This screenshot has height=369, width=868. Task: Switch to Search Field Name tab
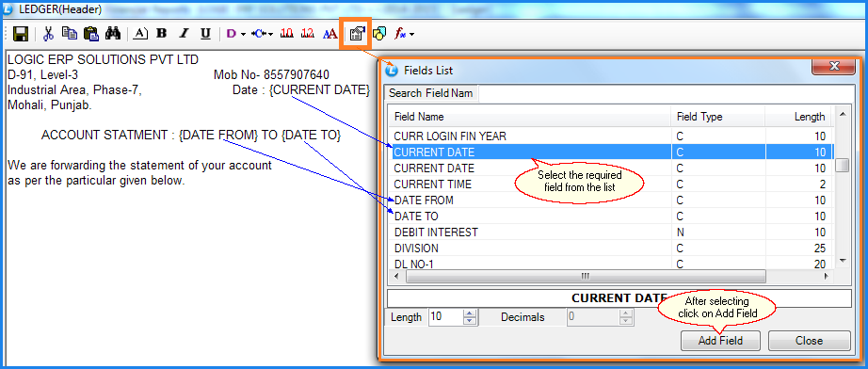pos(430,93)
